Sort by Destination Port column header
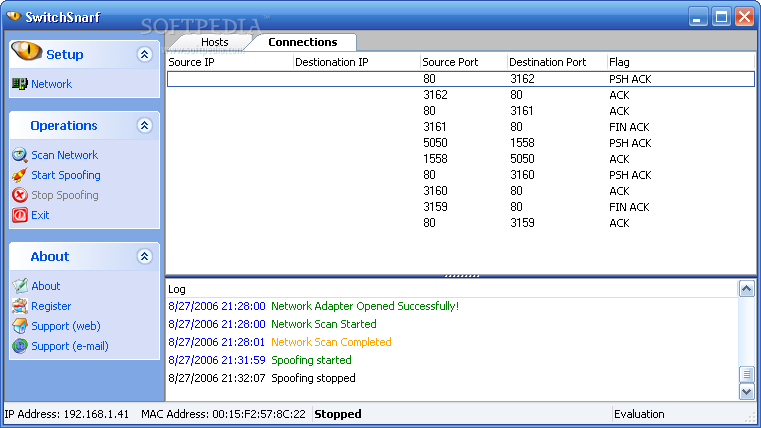Viewport: 761px width, 428px height. click(557, 62)
